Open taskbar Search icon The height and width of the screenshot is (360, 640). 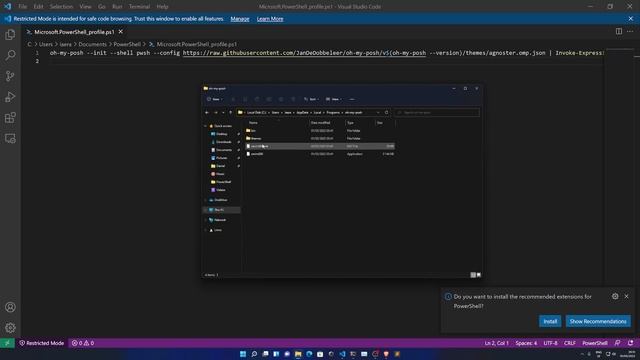click(254, 354)
